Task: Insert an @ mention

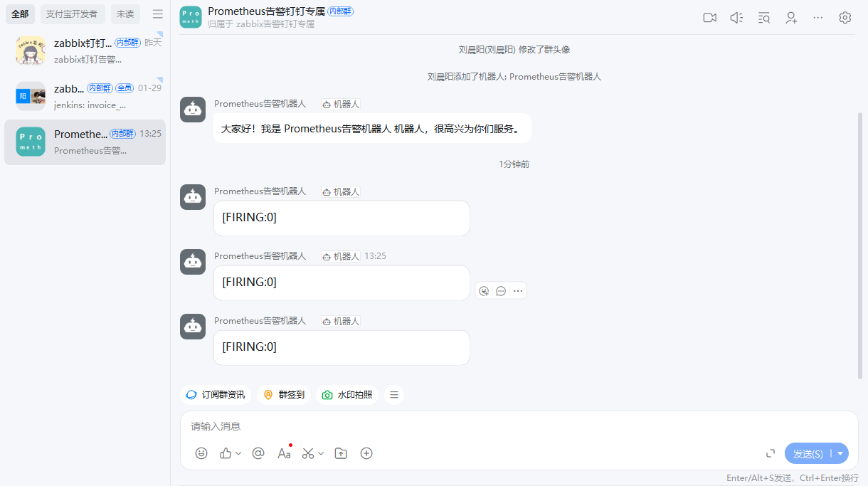Action: coord(258,453)
